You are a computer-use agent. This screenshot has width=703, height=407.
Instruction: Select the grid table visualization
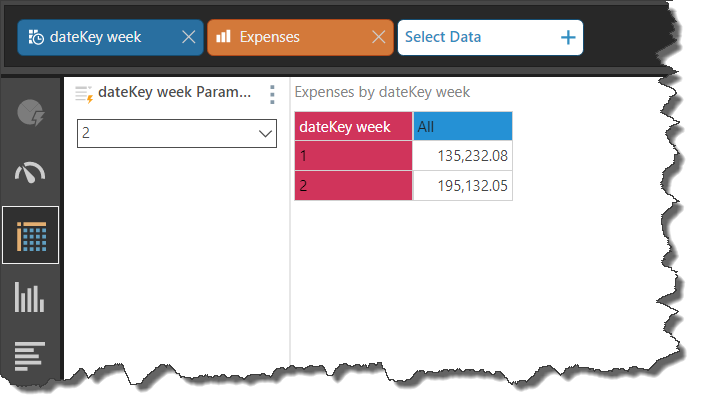click(31, 236)
